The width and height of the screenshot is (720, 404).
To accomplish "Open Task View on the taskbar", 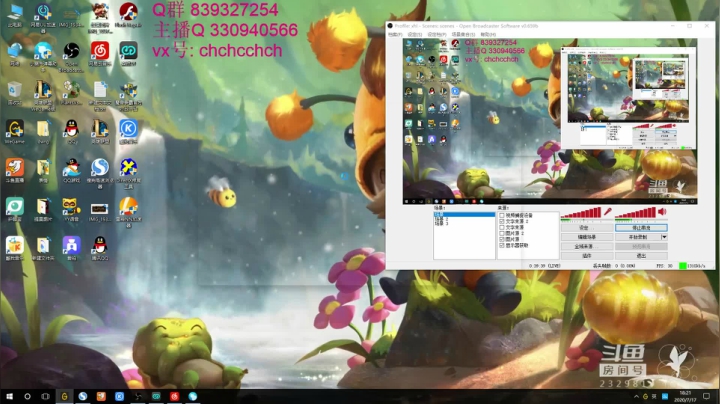I will coord(45,396).
